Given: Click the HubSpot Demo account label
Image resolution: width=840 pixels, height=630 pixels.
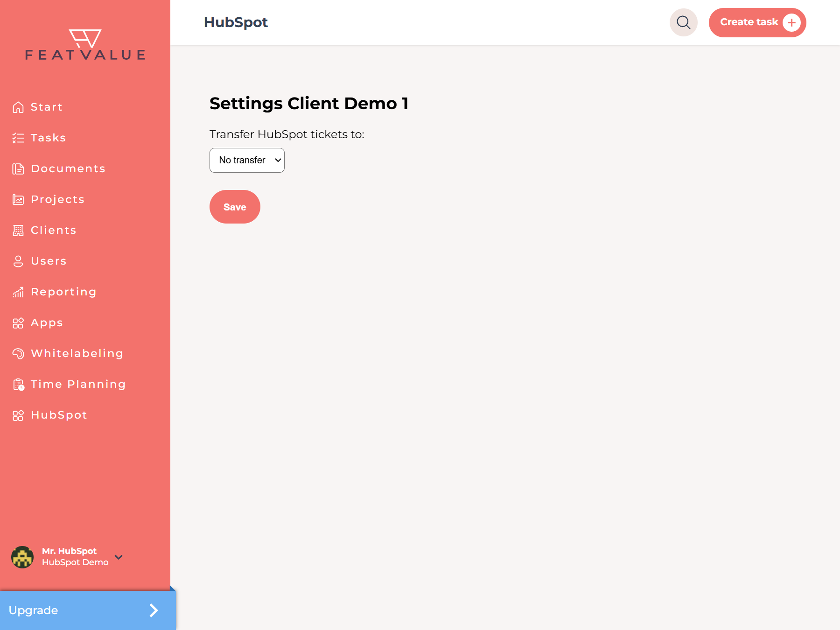Looking at the screenshot, I should 75,562.
